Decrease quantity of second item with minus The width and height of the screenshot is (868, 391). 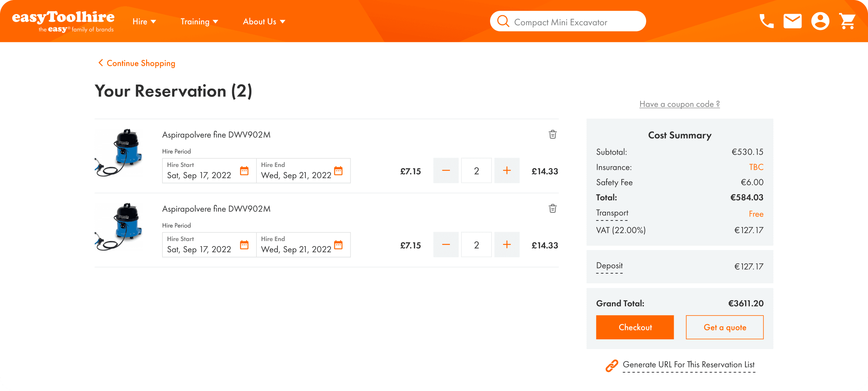pyautogui.click(x=446, y=245)
